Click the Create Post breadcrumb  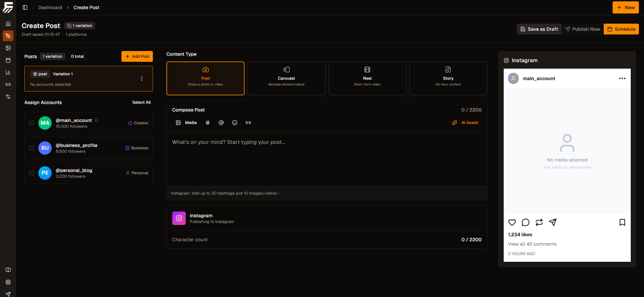(x=86, y=7)
